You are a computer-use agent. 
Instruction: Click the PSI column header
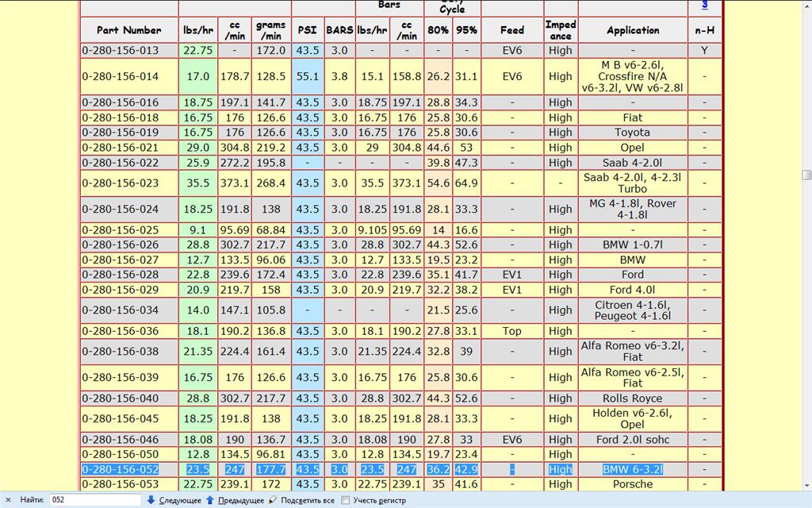[307, 30]
